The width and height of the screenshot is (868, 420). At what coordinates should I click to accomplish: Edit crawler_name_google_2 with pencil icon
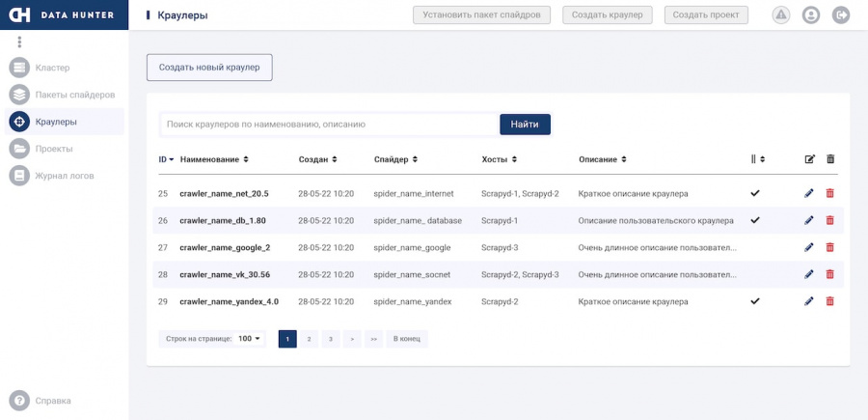click(809, 247)
